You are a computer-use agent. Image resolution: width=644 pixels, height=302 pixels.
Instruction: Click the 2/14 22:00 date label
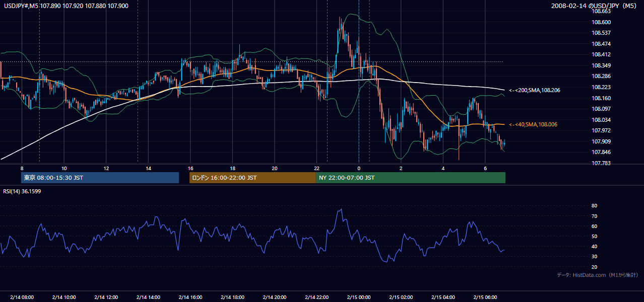pos(316,297)
